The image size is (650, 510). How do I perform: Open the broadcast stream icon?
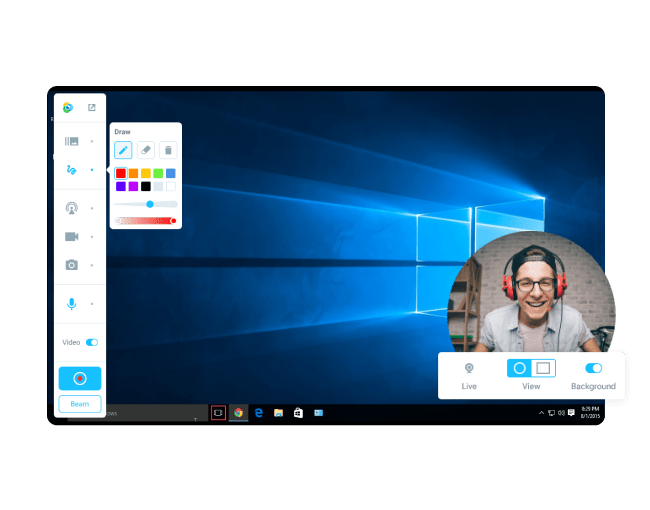[72, 208]
